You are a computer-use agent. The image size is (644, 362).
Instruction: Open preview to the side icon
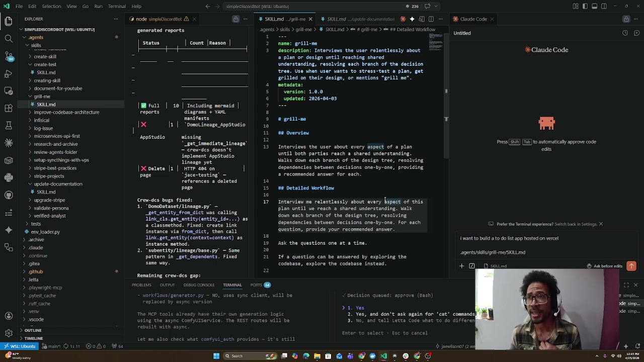[x=422, y=19]
